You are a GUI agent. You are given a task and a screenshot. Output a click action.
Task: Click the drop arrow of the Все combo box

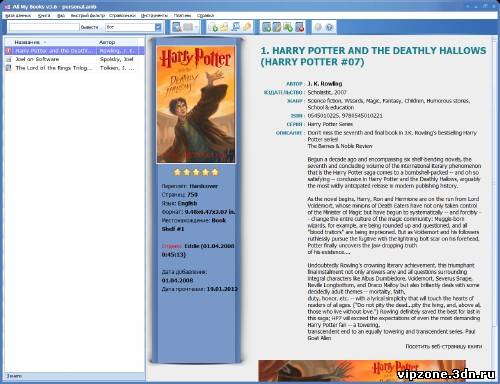point(158,27)
